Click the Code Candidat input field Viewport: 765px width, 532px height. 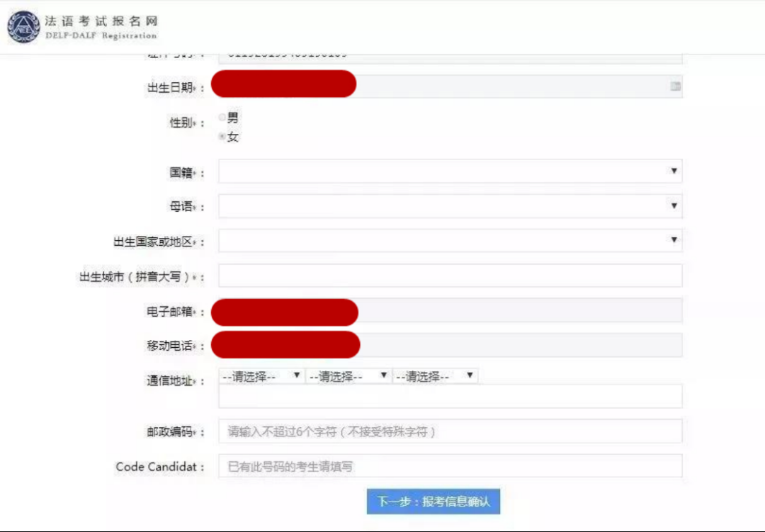click(450, 466)
